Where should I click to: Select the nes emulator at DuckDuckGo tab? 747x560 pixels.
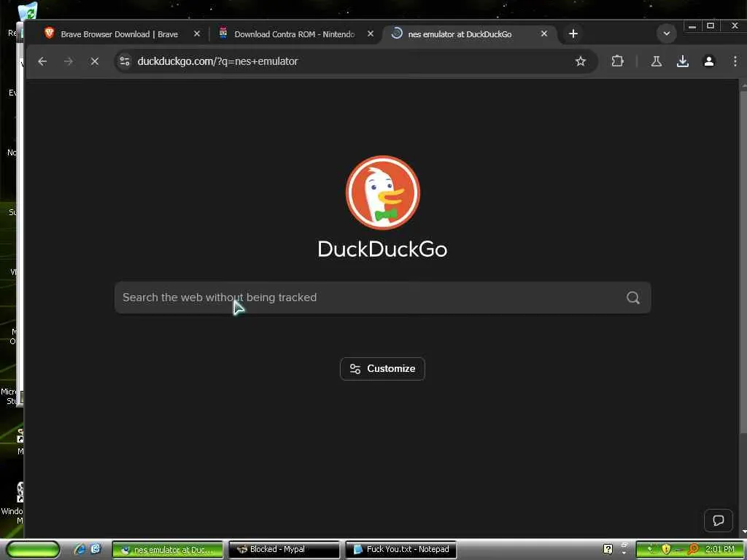[x=460, y=34]
